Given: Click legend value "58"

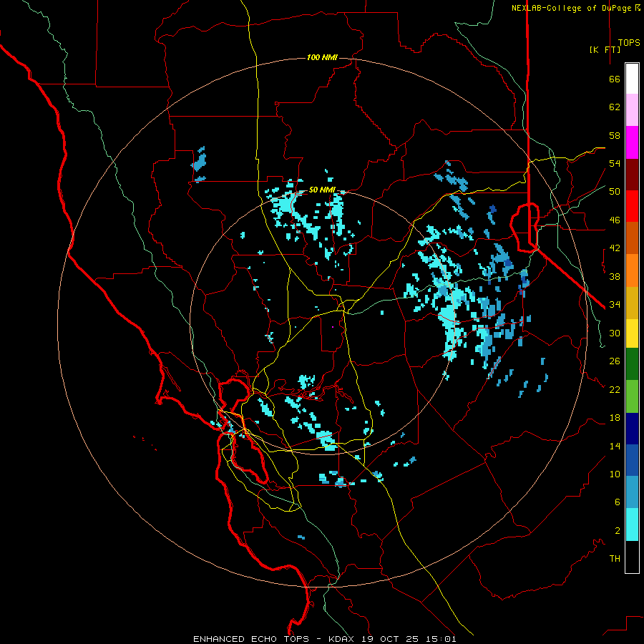Looking at the screenshot, I should (x=615, y=135).
